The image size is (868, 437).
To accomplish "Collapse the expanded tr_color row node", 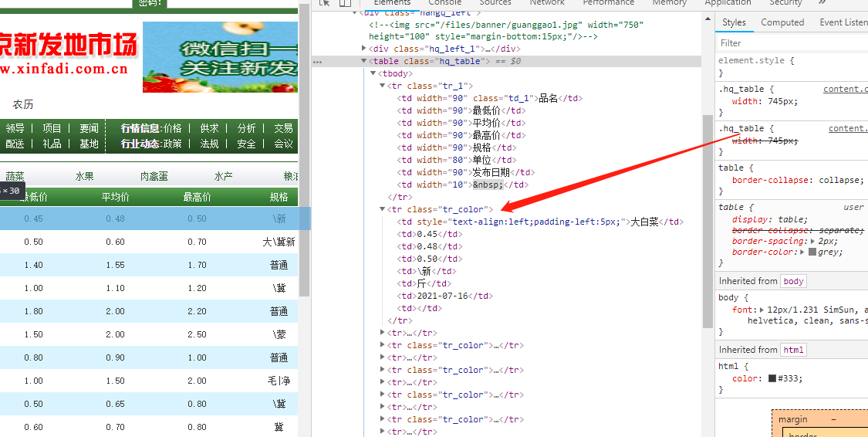I will (383, 209).
